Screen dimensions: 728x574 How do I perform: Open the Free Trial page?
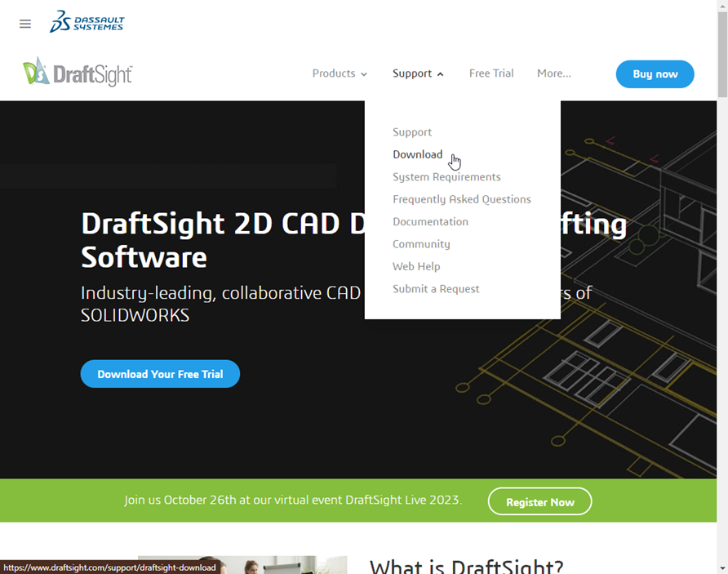[491, 73]
